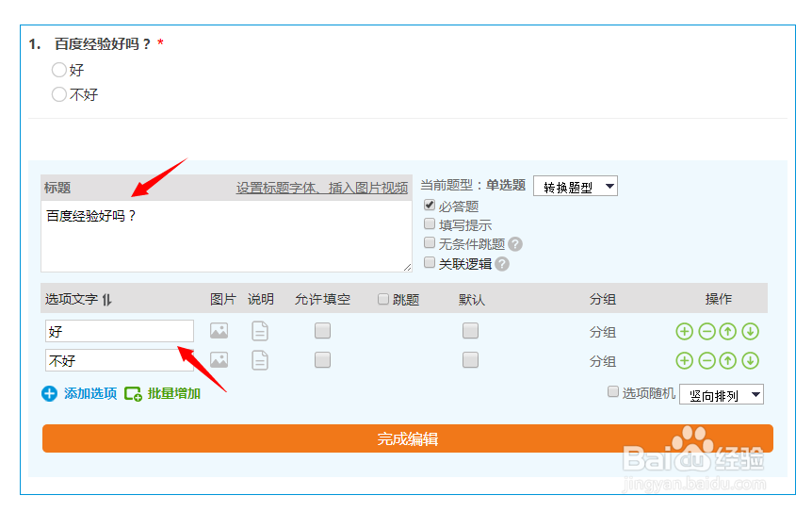This screenshot has height=512, width=812.
Task: Enable the 选项随机 checkbox
Action: [x=612, y=391]
